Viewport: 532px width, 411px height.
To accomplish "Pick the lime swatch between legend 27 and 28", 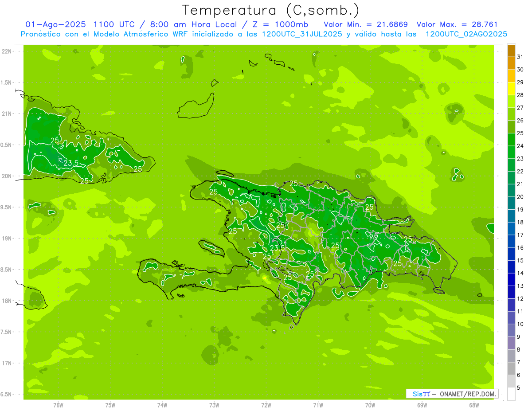I will coord(511,101).
